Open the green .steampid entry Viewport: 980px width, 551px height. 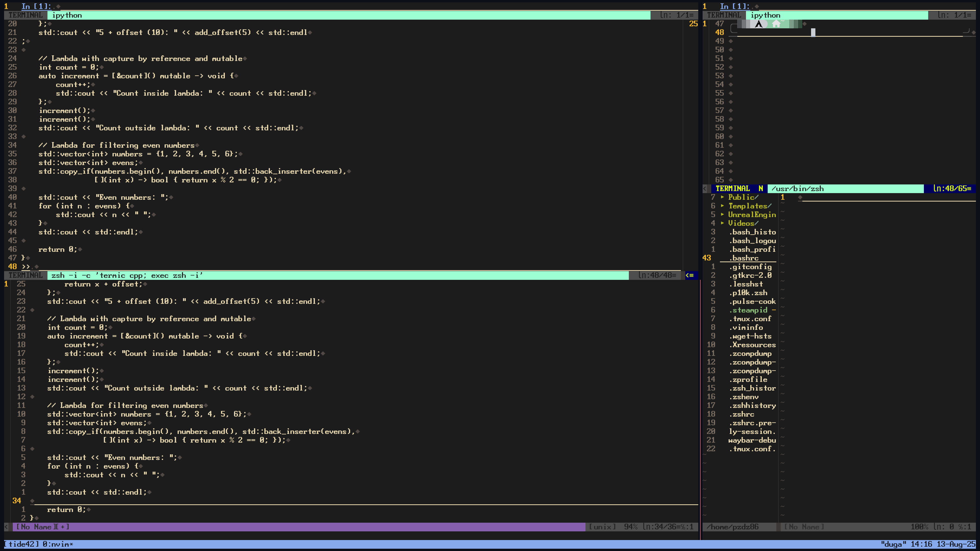748,310
